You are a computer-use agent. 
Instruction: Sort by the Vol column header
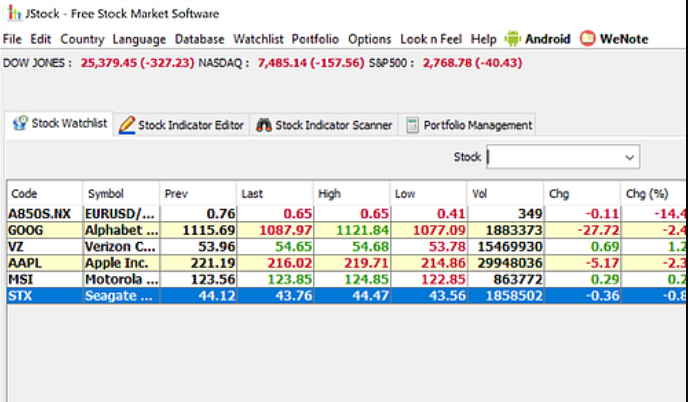coord(505,194)
